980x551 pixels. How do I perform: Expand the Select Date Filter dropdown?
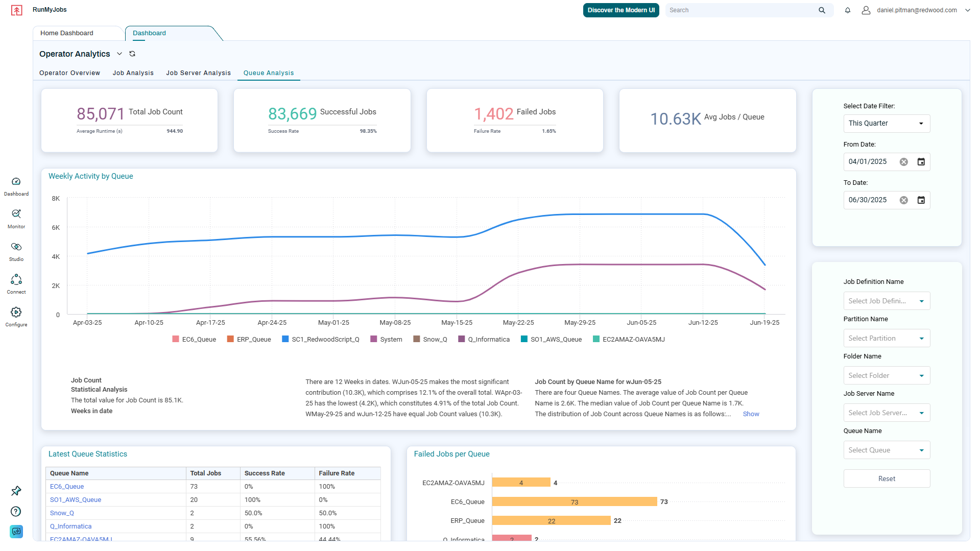(x=886, y=124)
